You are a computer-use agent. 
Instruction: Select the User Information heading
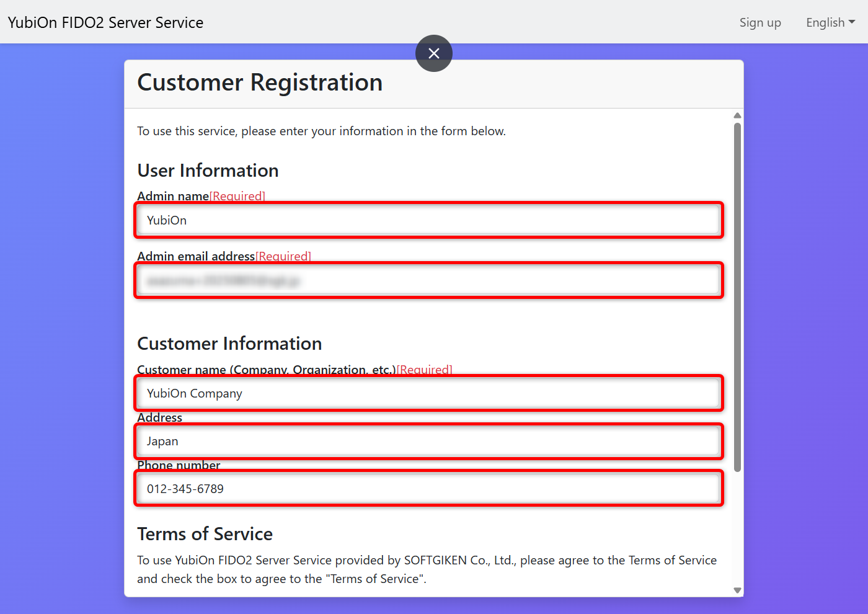click(208, 171)
